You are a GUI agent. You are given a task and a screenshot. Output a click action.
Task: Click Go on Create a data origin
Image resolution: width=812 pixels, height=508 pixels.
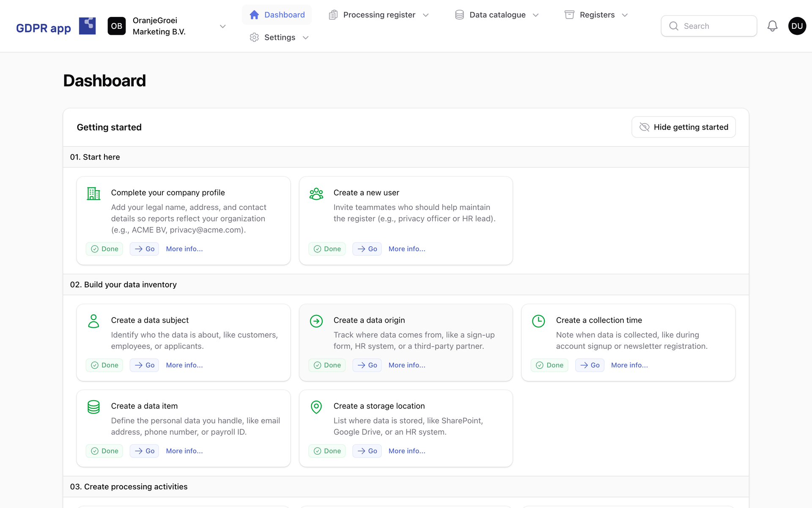[x=367, y=365]
